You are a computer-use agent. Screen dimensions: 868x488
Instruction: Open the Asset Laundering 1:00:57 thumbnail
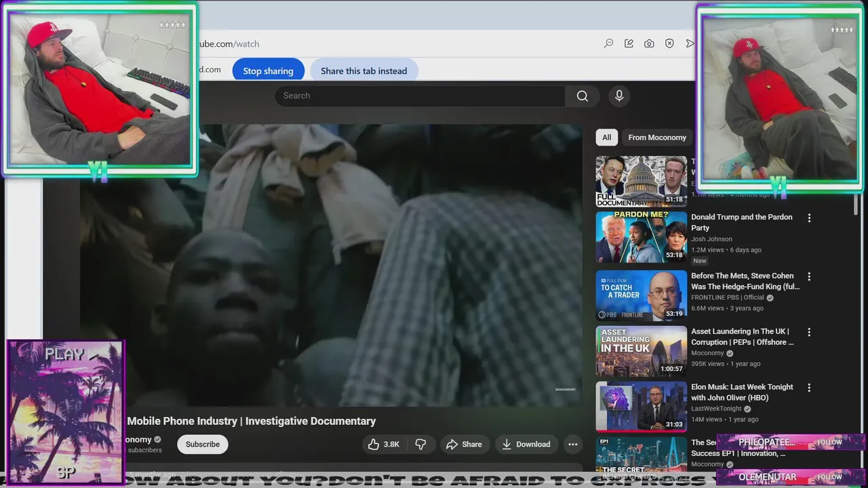coord(642,351)
